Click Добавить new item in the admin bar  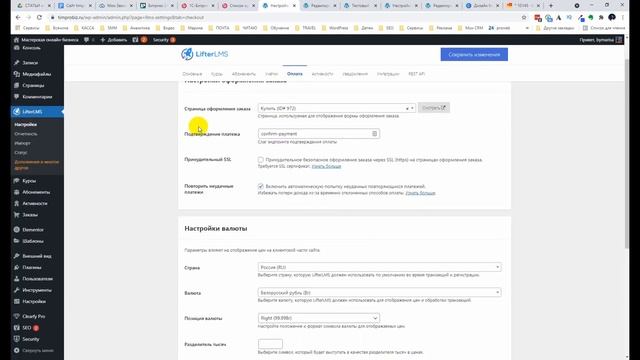pos(113,40)
